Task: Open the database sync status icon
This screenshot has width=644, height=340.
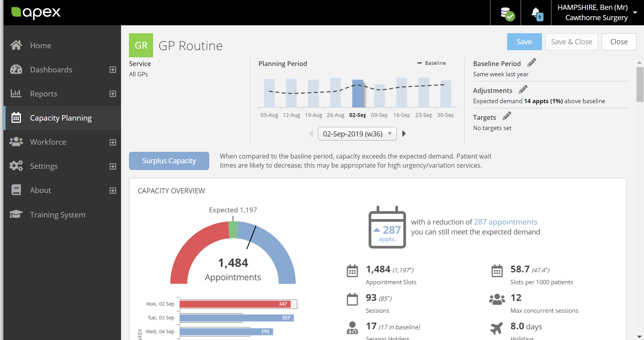Action: coord(507,14)
